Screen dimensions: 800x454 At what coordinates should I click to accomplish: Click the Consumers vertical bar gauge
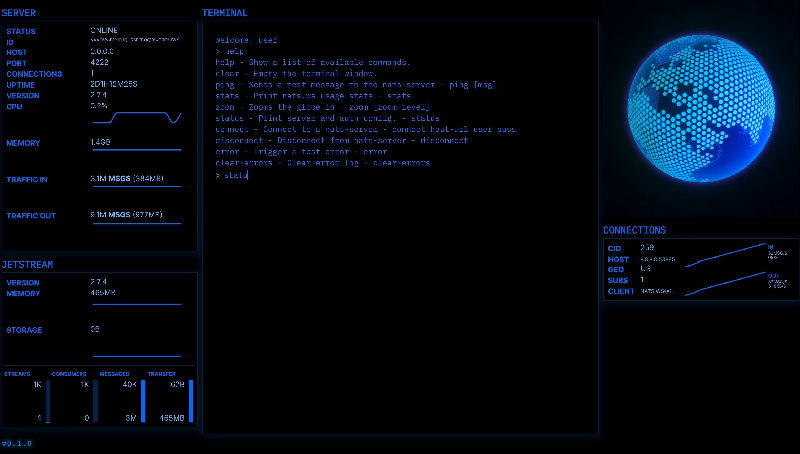tap(96, 400)
